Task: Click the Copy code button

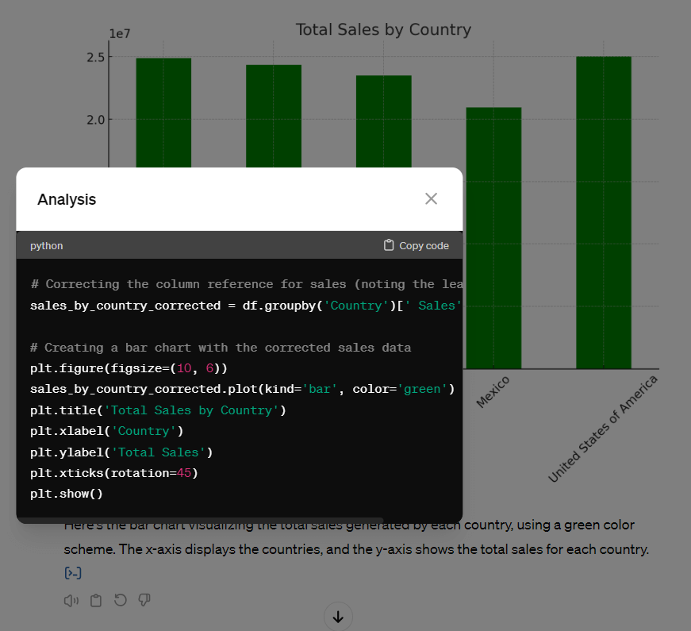Action: pos(416,246)
